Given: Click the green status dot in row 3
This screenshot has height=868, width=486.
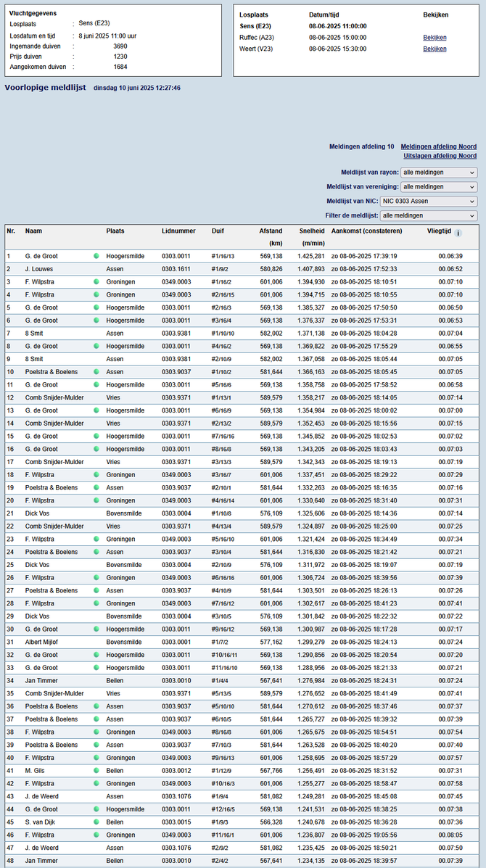Looking at the screenshot, I should 96,282.
